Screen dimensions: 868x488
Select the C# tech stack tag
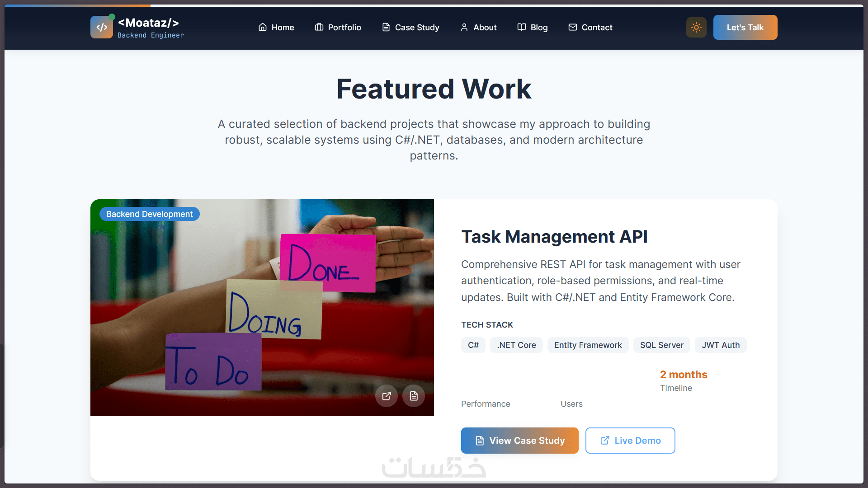(x=473, y=345)
